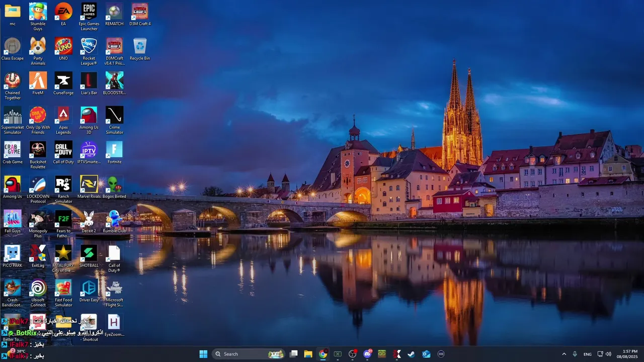
Task: Open the Recycle Bin
Action: point(140,49)
